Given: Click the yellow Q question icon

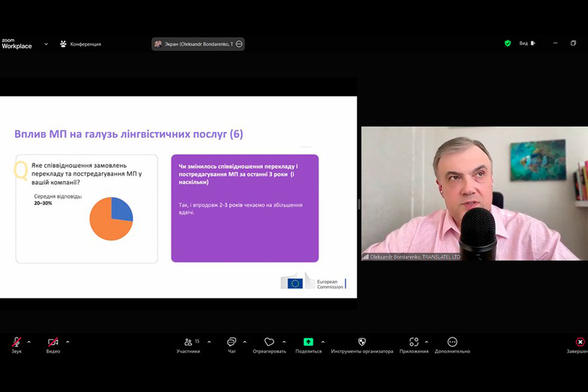Looking at the screenshot, I should coord(21,171).
